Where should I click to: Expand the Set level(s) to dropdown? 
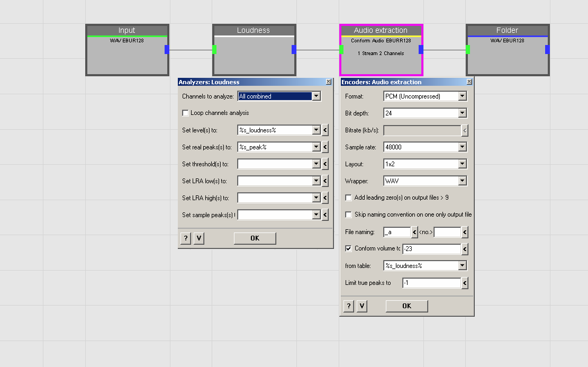pyautogui.click(x=316, y=130)
